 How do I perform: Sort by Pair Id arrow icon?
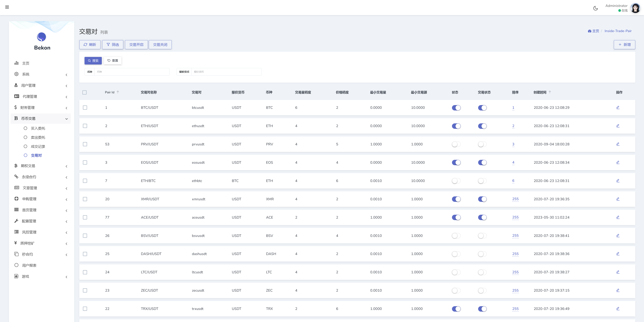pos(118,92)
